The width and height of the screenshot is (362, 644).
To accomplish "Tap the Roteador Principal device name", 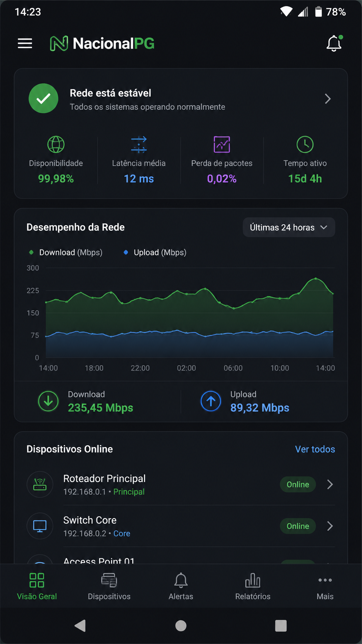I will click(104, 478).
